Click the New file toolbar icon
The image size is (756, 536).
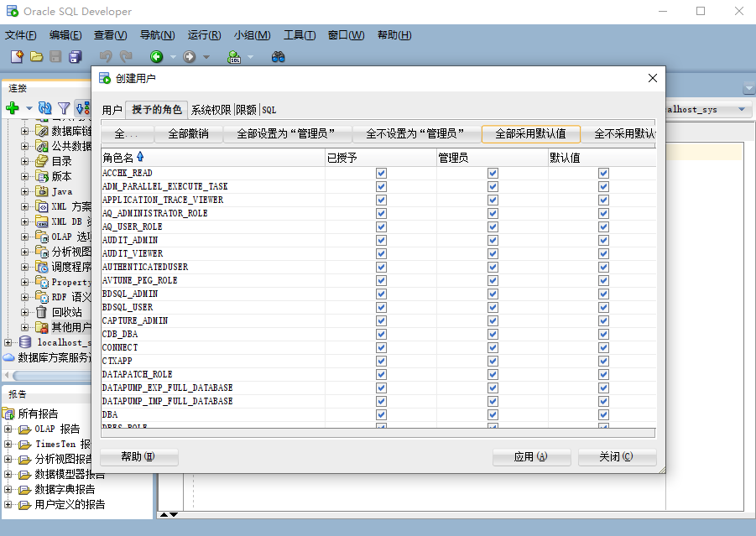click(x=17, y=56)
